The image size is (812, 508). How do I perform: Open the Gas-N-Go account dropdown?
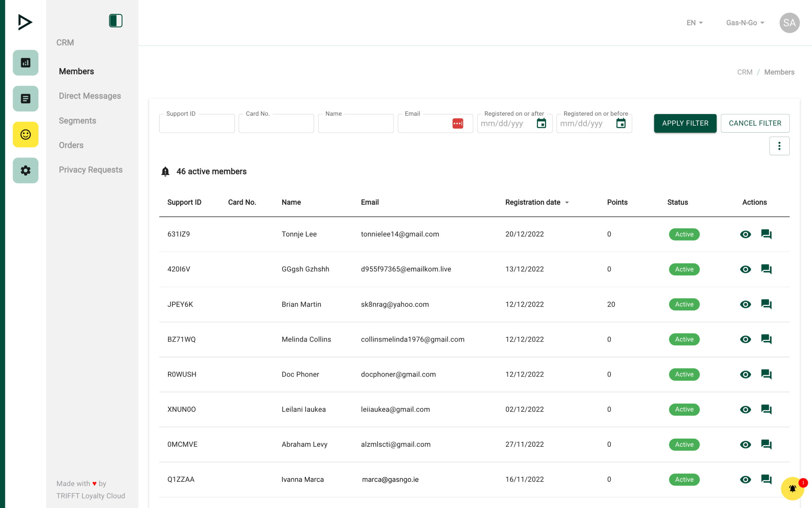point(745,23)
